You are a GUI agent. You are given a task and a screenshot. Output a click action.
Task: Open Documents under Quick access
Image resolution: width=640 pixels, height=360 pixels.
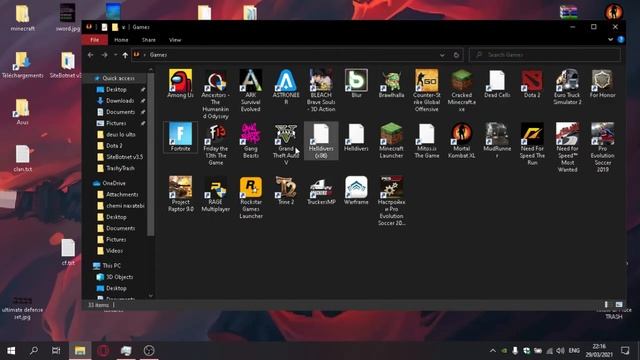click(120, 112)
